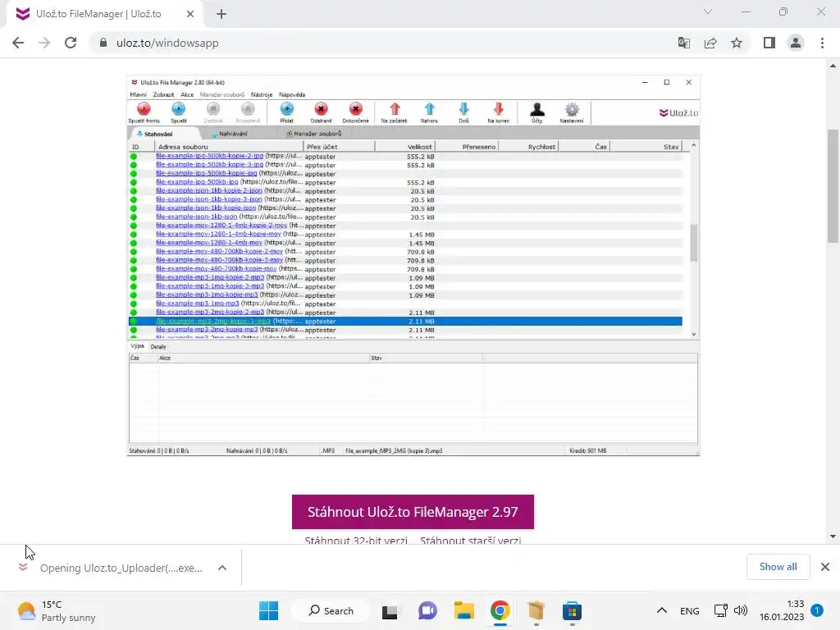This screenshot has width=840, height=630.
Task: Click the Na konec red down arrow
Action: click(498, 109)
